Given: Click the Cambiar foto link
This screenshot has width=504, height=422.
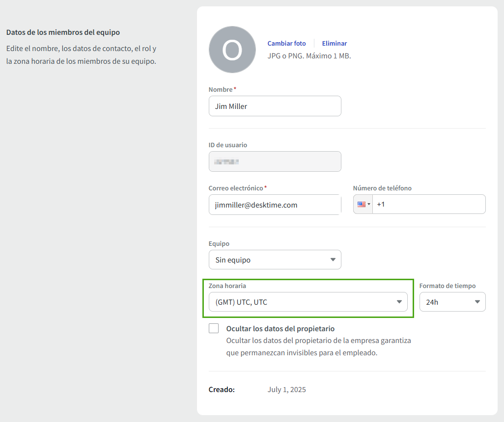Looking at the screenshot, I should click(286, 43).
